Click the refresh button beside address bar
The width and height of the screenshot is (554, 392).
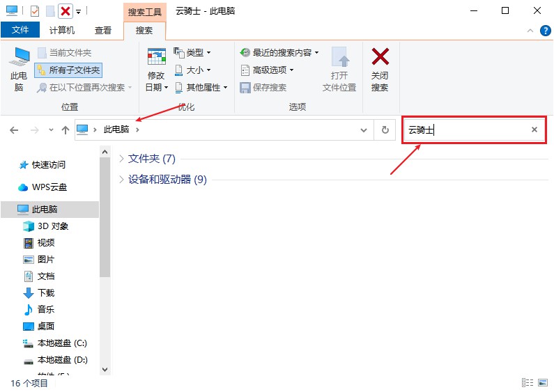(385, 130)
